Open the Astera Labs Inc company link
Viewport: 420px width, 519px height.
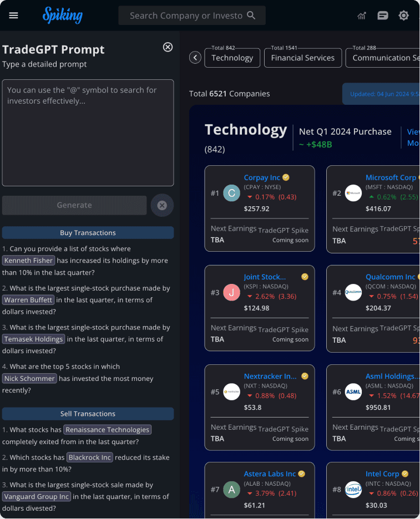coord(270,474)
